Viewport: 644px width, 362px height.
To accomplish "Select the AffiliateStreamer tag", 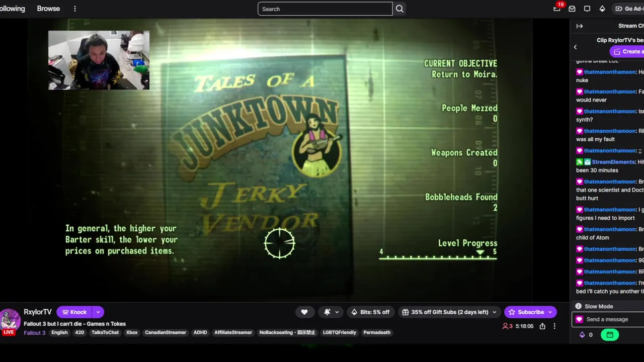I will coord(233,332).
